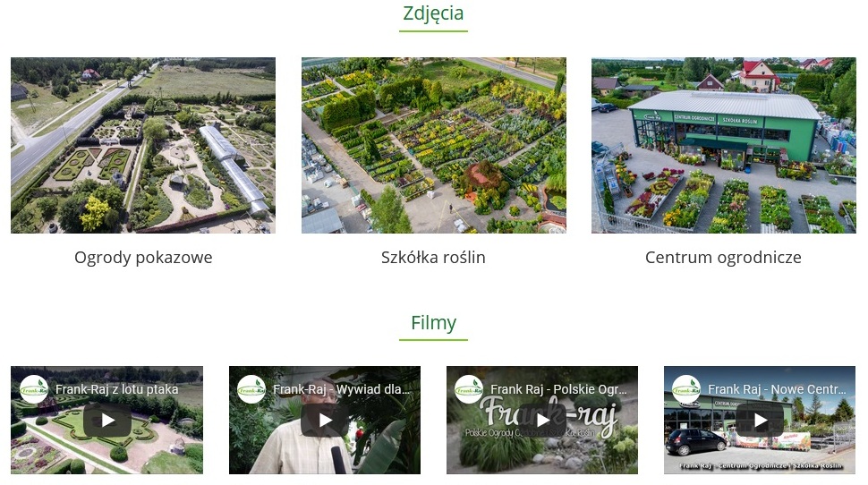This screenshot has height=485, width=868.
Task: Open the Ogrody pokazowe aerial photo
Action: point(143,145)
